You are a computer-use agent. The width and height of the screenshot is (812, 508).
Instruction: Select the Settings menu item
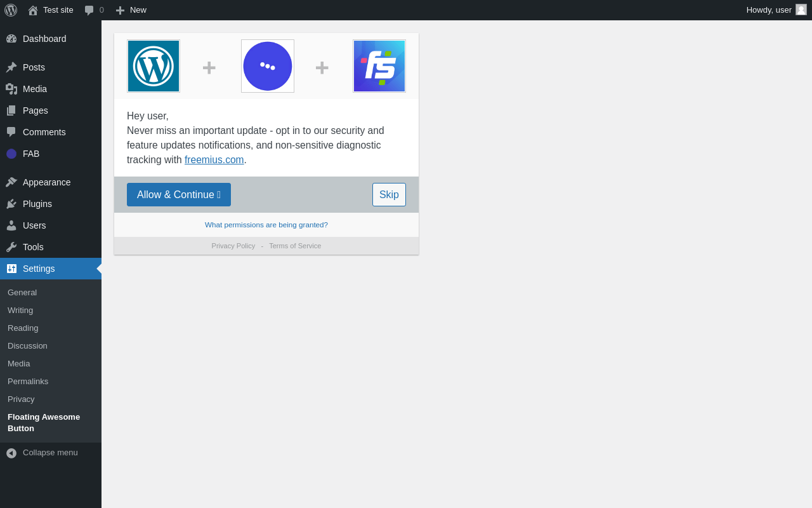point(51,269)
